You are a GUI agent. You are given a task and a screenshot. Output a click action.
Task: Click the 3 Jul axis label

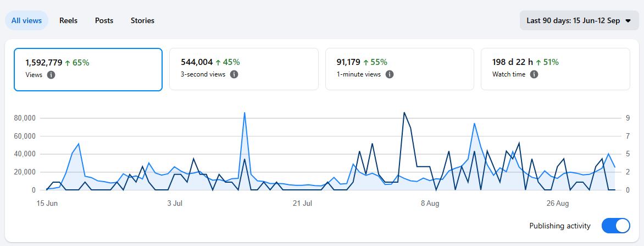175,204
